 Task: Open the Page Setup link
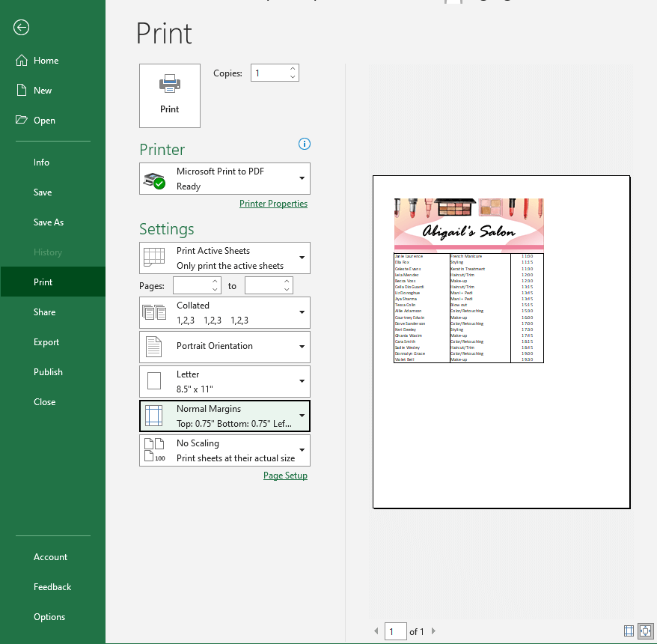285,475
